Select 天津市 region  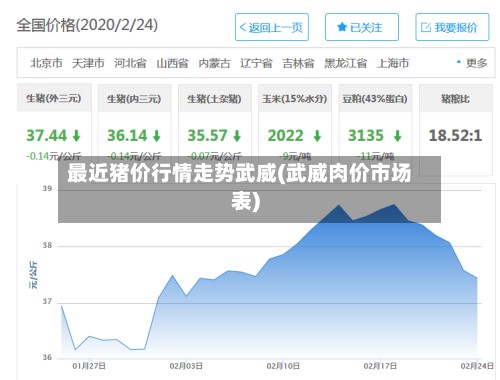(88, 63)
